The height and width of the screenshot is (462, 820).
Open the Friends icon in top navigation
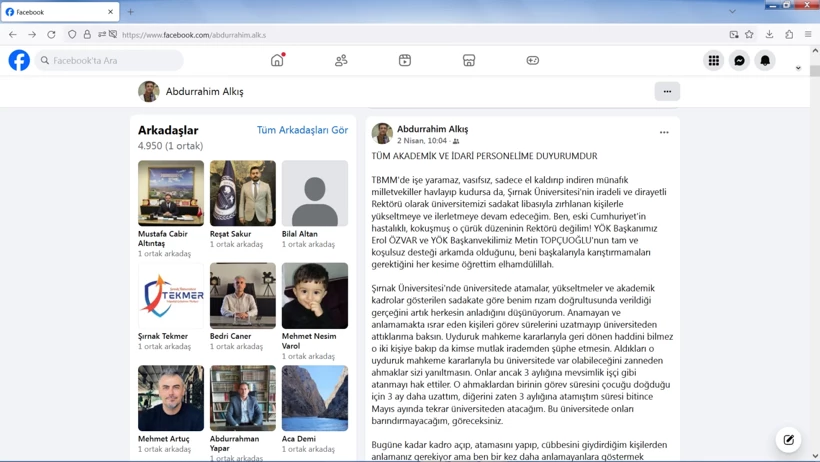point(341,61)
